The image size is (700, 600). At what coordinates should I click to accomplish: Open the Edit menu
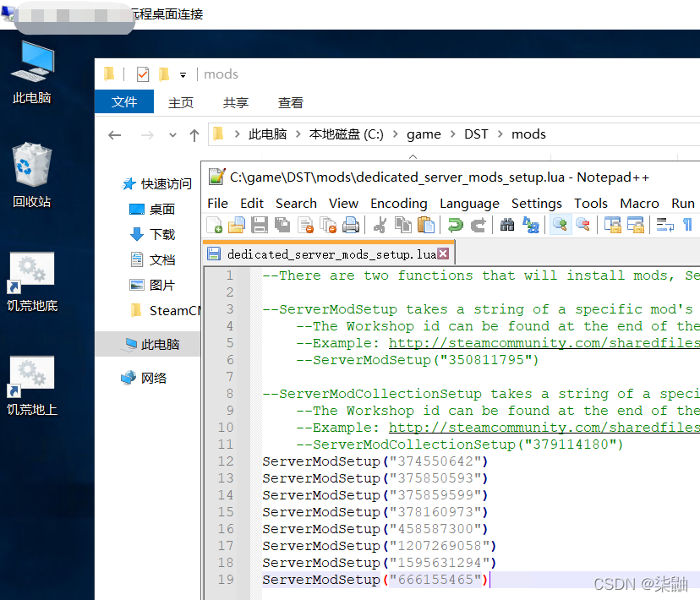[252, 204]
